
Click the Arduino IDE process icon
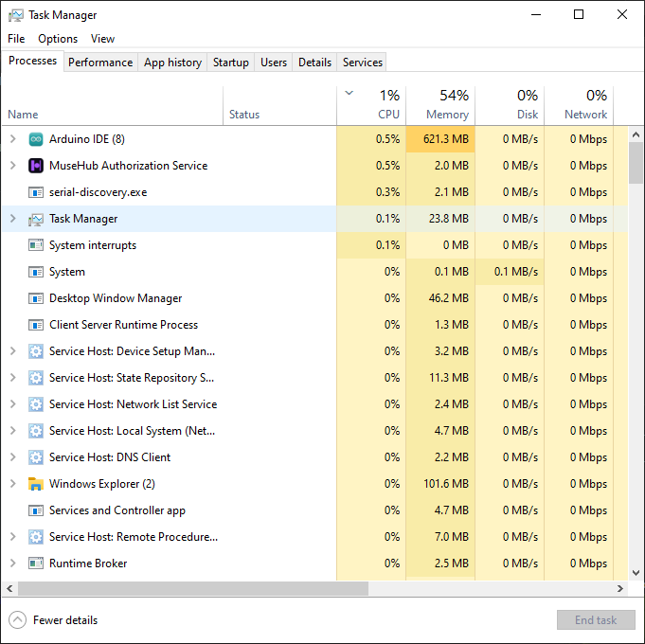(x=36, y=139)
